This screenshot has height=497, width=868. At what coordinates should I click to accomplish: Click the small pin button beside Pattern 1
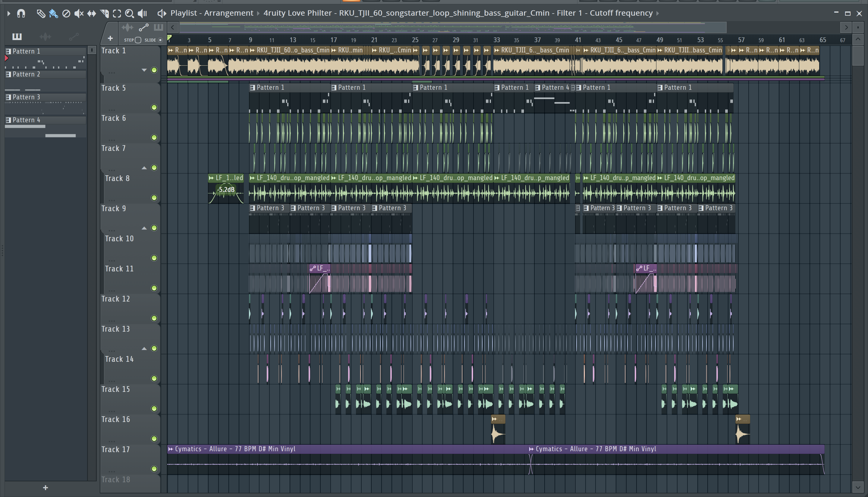[92, 50]
